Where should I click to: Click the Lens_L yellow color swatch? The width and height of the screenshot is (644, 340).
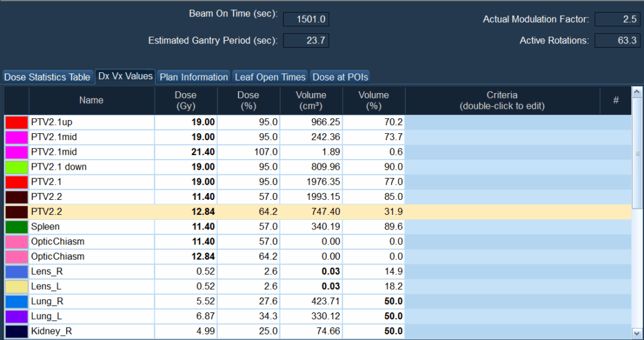coord(16,287)
